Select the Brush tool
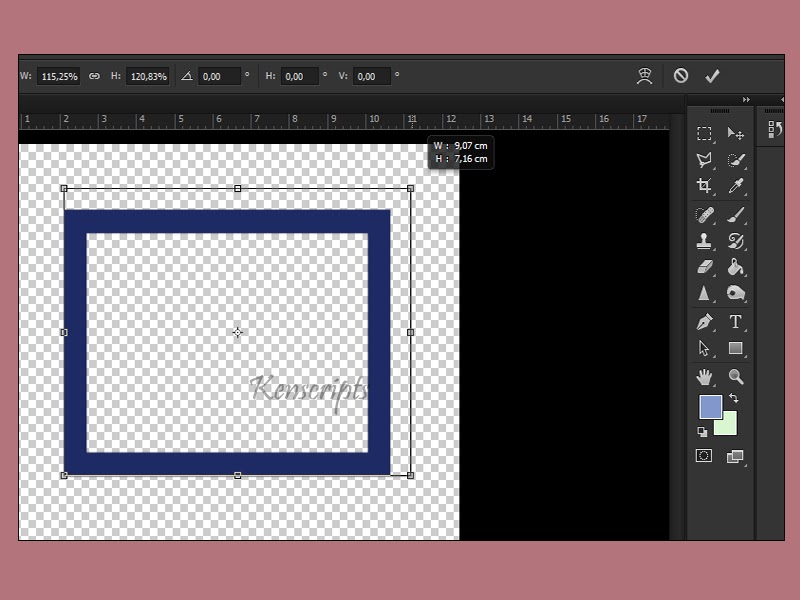 [x=734, y=214]
